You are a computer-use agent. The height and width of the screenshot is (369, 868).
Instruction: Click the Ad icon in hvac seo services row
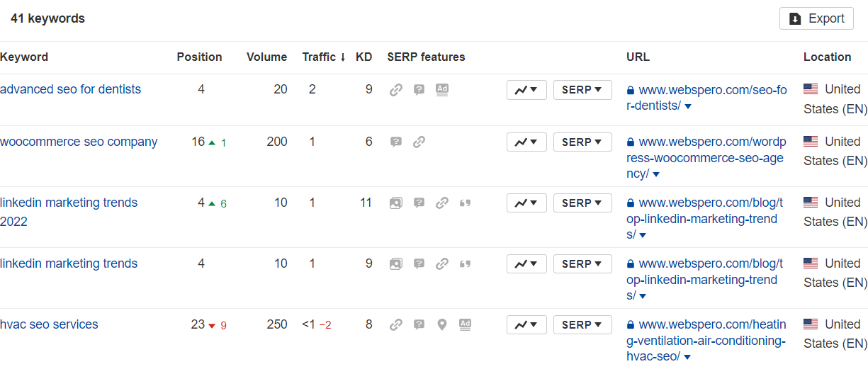pos(465,324)
